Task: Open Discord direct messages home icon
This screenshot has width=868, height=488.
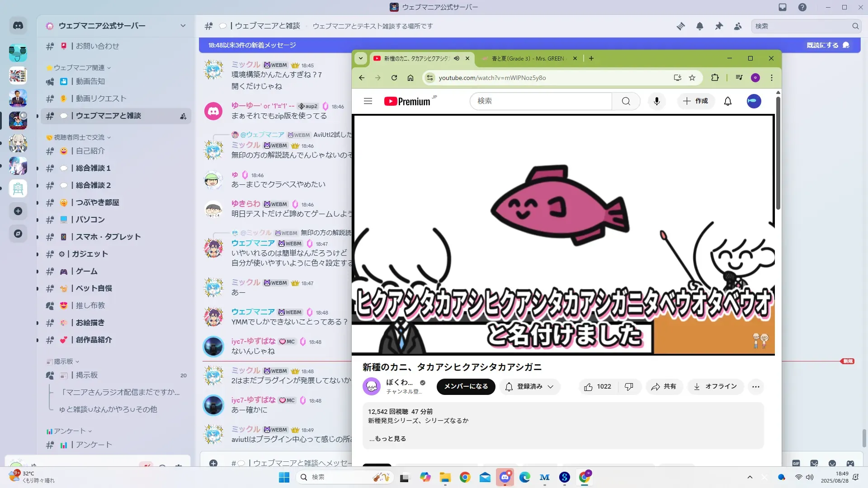Action: [x=18, y=26]
